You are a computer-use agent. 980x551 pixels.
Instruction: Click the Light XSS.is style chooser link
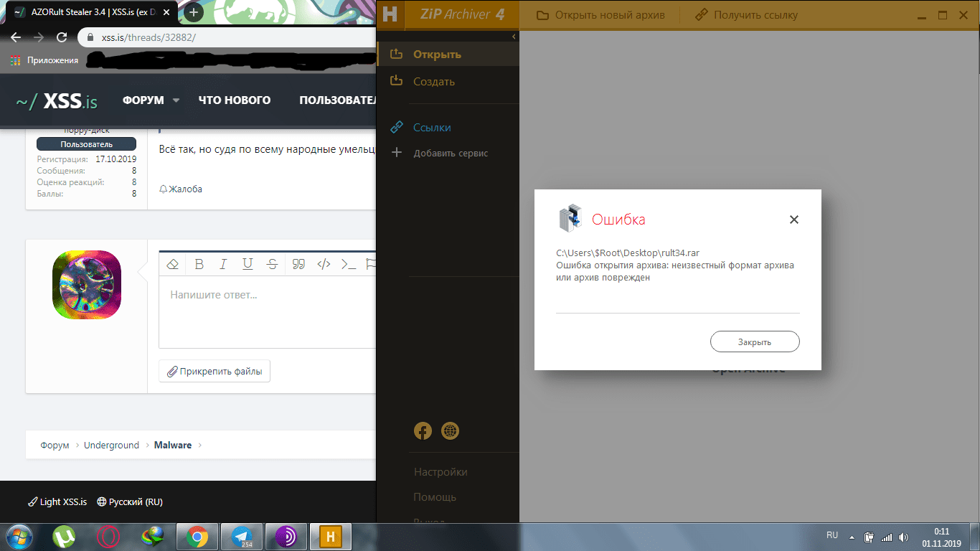pyautogui.click(x=57, y=502)
